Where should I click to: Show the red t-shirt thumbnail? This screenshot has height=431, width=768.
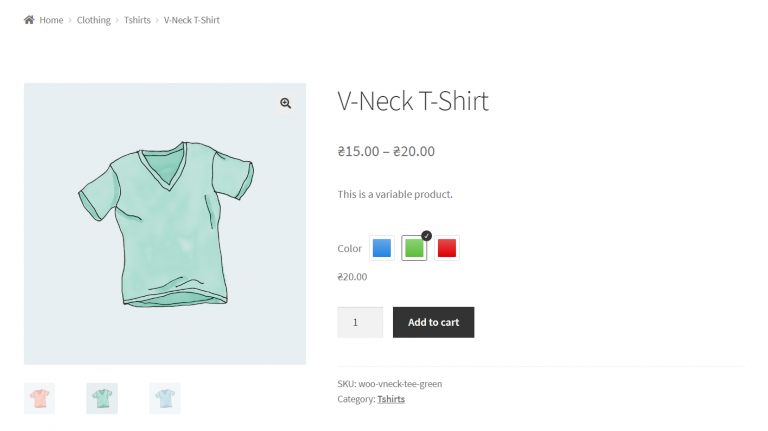pos(39,398)
